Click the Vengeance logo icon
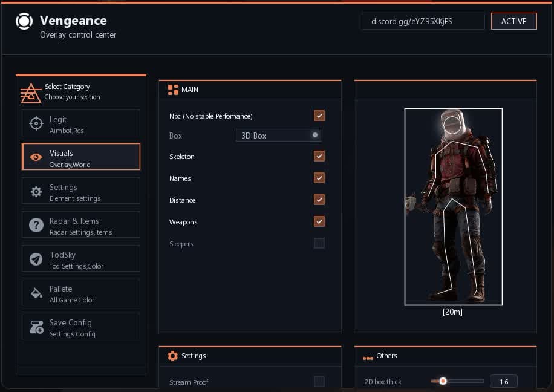Image resolution: width=554 pixels, height=392 pixels. (24, 21)
